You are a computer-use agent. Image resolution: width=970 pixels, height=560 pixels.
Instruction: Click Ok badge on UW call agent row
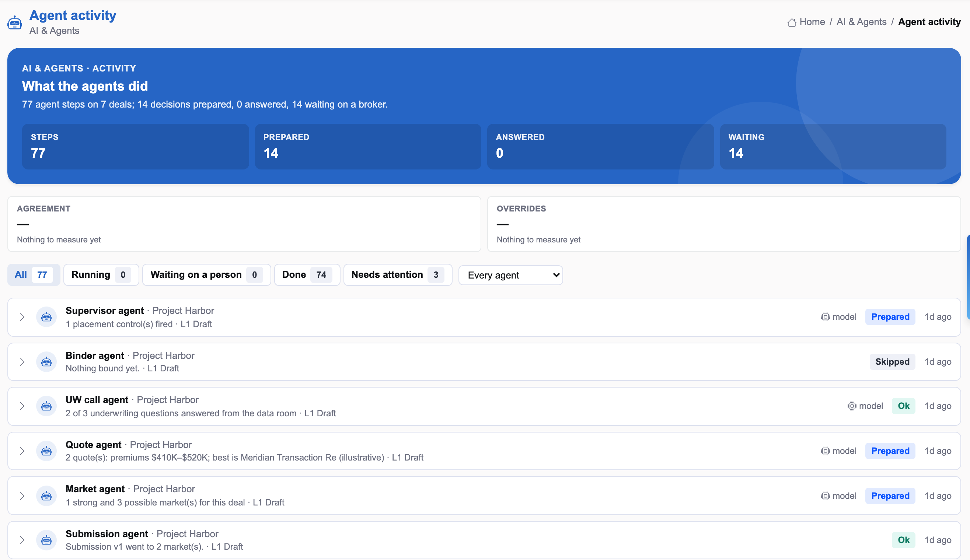coord(903,406)
